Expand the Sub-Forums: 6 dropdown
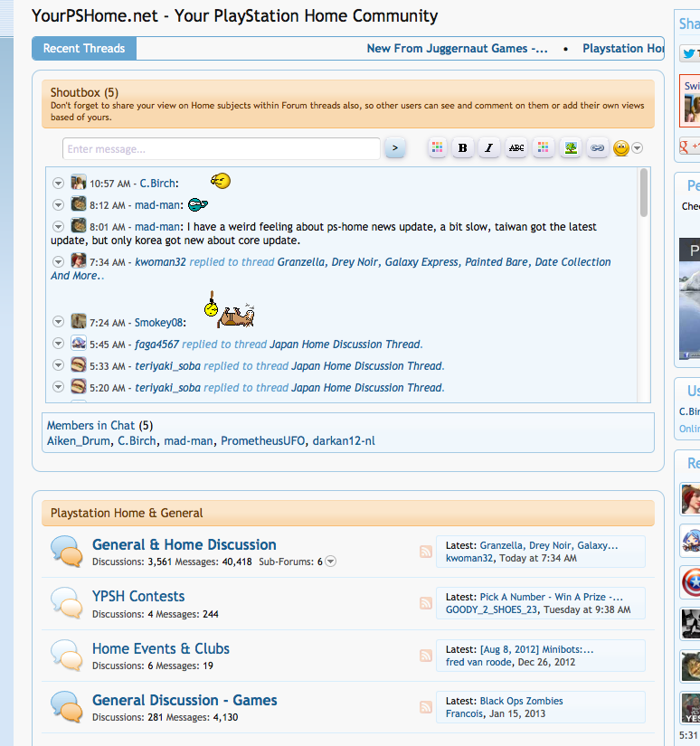The height and width of the screenshot is (746, 700). 331,562
